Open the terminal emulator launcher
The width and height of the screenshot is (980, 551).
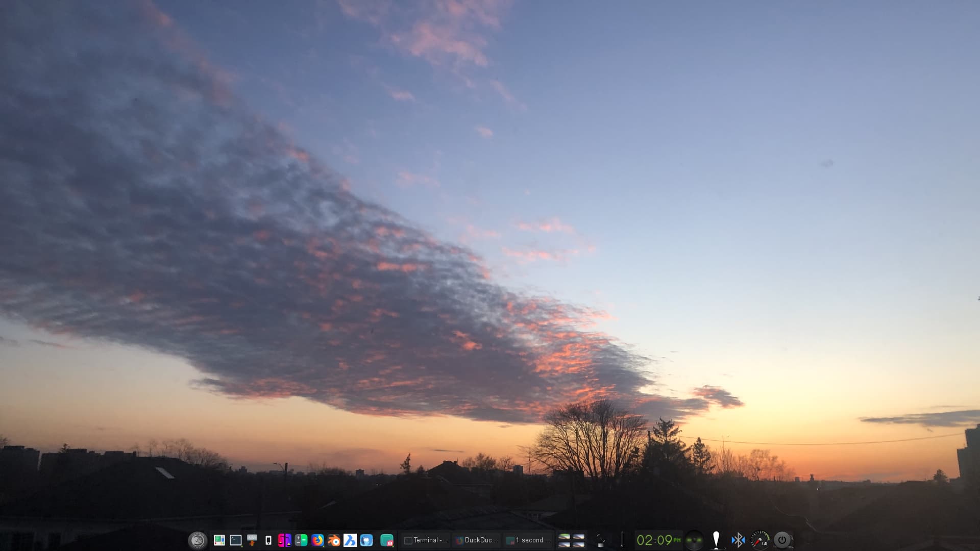coord(236,540)
